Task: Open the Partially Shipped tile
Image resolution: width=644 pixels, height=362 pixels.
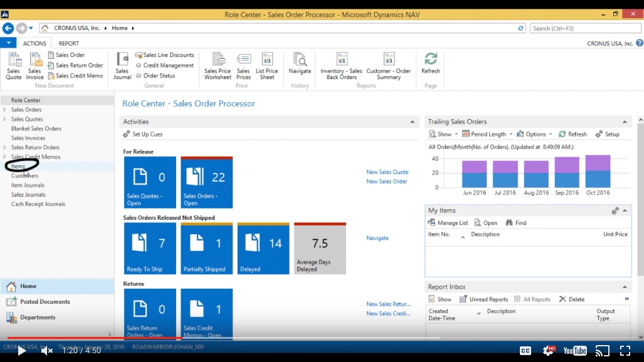Action: coord(206,248)
